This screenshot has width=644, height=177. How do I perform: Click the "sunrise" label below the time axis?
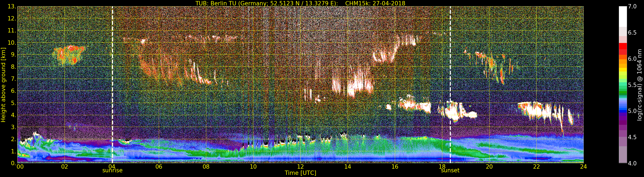click(x=112, y=171)
